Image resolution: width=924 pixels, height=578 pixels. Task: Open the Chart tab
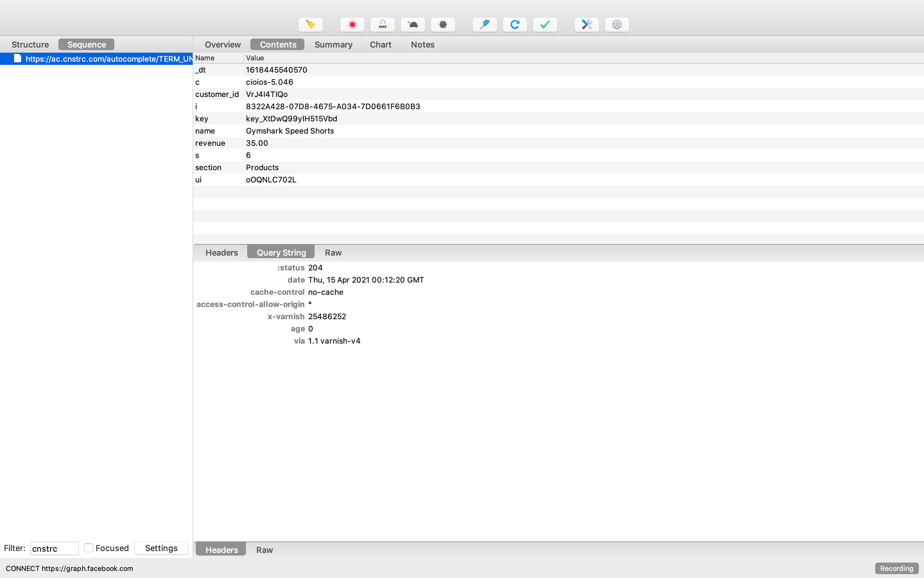(380, 44)
